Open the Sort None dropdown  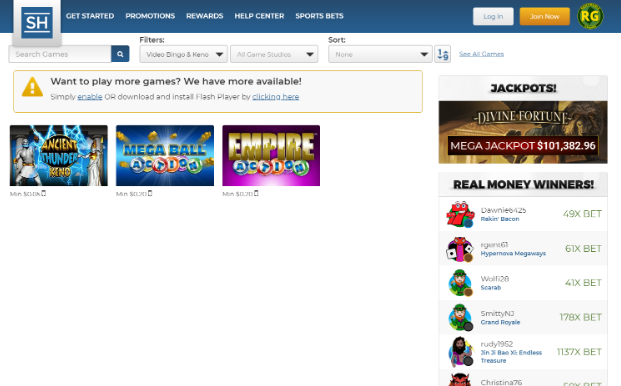click(x=380, y=54)
